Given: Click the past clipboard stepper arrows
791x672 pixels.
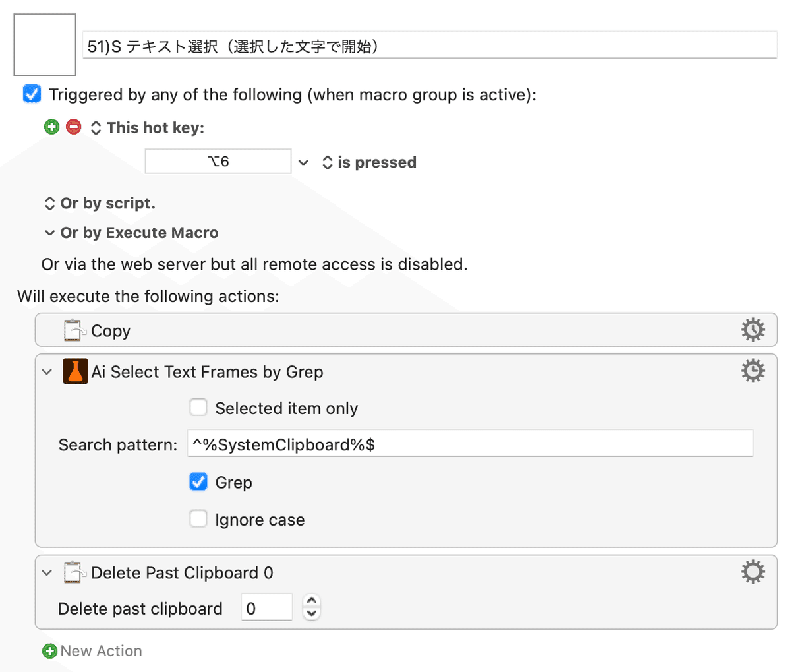Looking at the screenshot, I should tap(312, 607).
